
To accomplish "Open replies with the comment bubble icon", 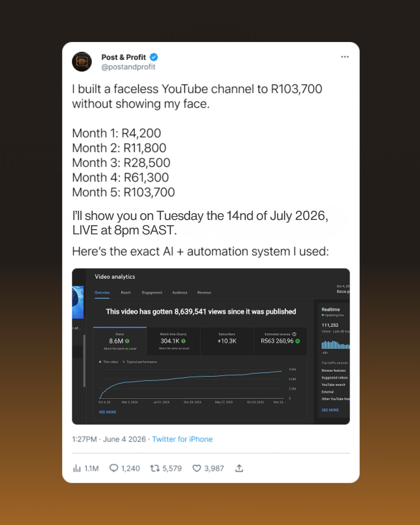I will tap(114, 468).
